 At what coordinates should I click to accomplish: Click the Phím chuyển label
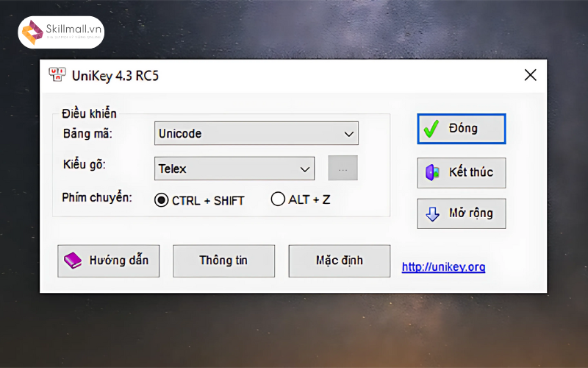[x=97, y=197]
